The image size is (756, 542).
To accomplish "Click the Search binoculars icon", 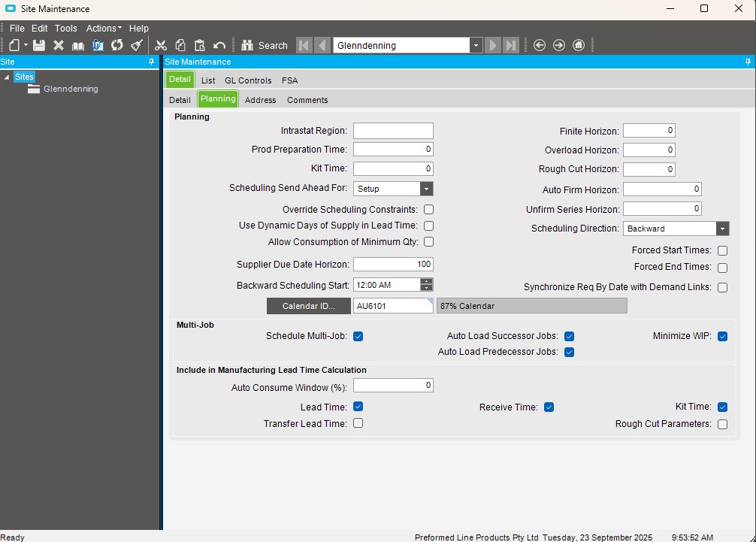I will pos(246,45).
